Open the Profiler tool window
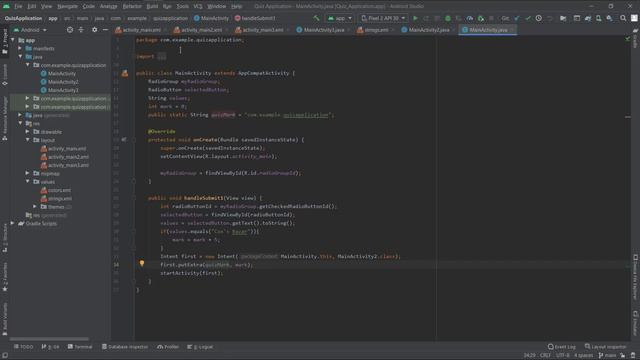Image resolution: width=640 pixels, height=360 pixels. pos(168,347)
